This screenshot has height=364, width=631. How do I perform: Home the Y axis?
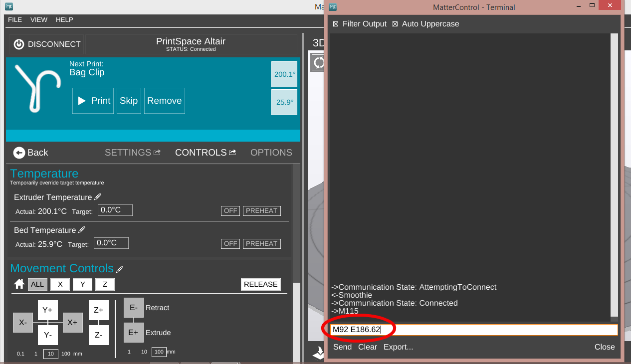click(x=82, y=284)
